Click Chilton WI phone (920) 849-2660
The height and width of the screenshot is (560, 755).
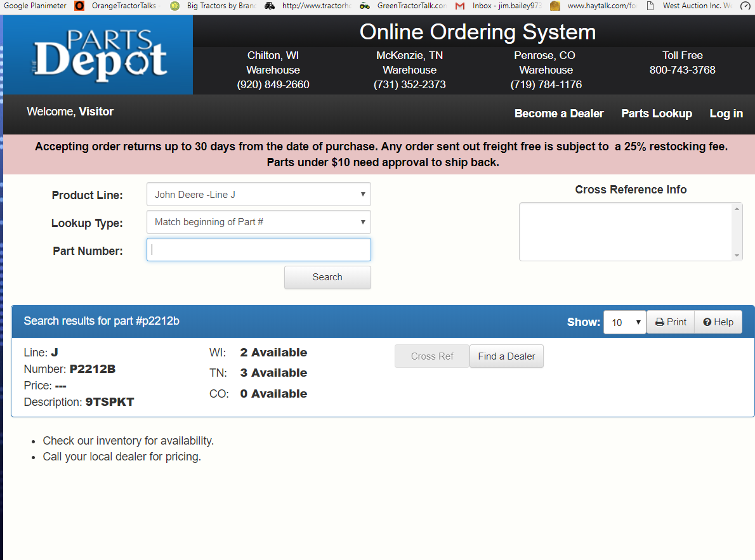coord(273,85)
